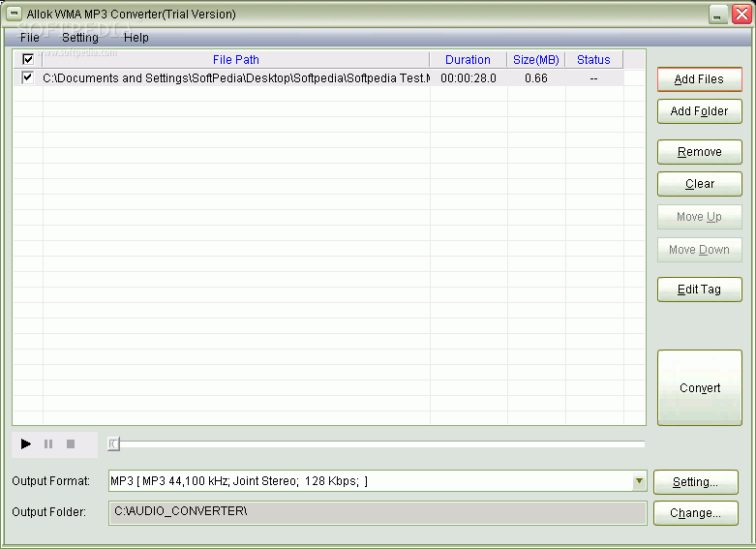Open the system menu icon in title bar
Screen dimensions: 756x549
click(x=13, y=14)
